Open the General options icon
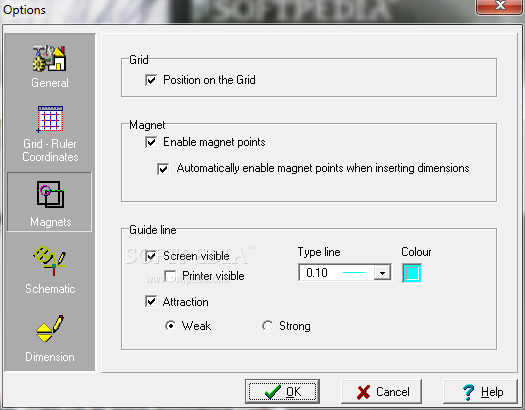Viewport: 525px width, 410px height. 50,58
